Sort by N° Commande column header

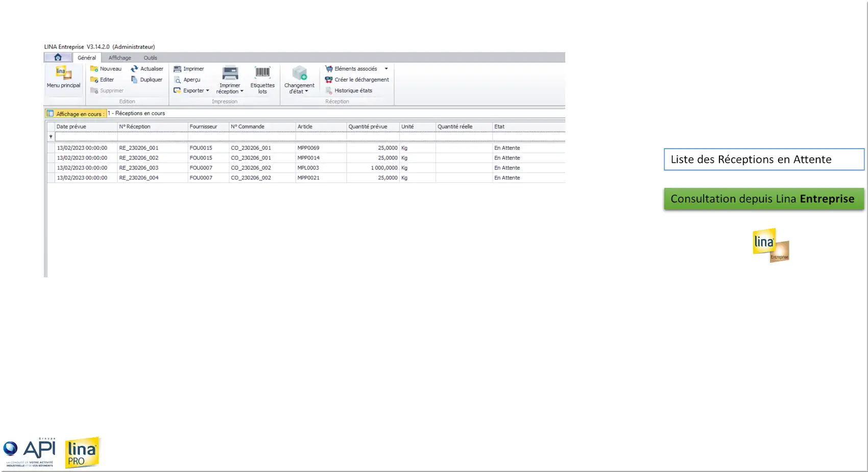tap(262, 127)
